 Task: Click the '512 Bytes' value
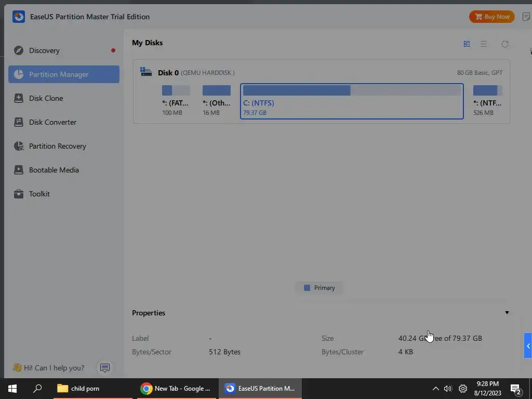point(224,352)
